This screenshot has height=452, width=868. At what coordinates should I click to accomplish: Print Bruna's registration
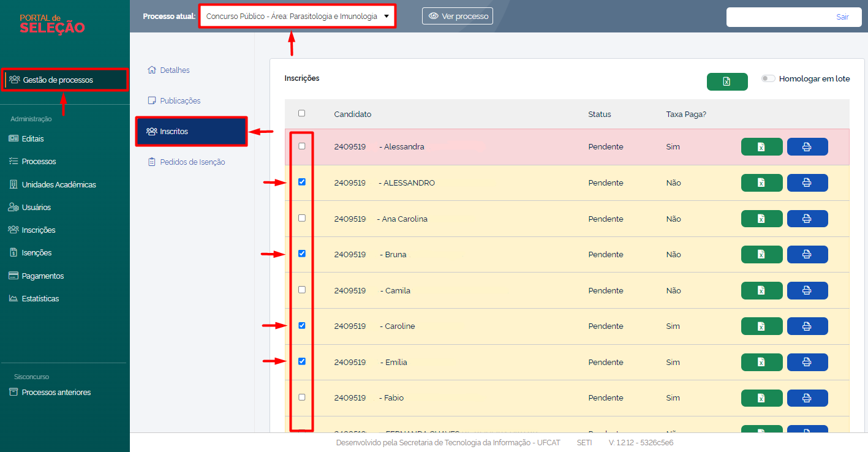coord(807,255)
